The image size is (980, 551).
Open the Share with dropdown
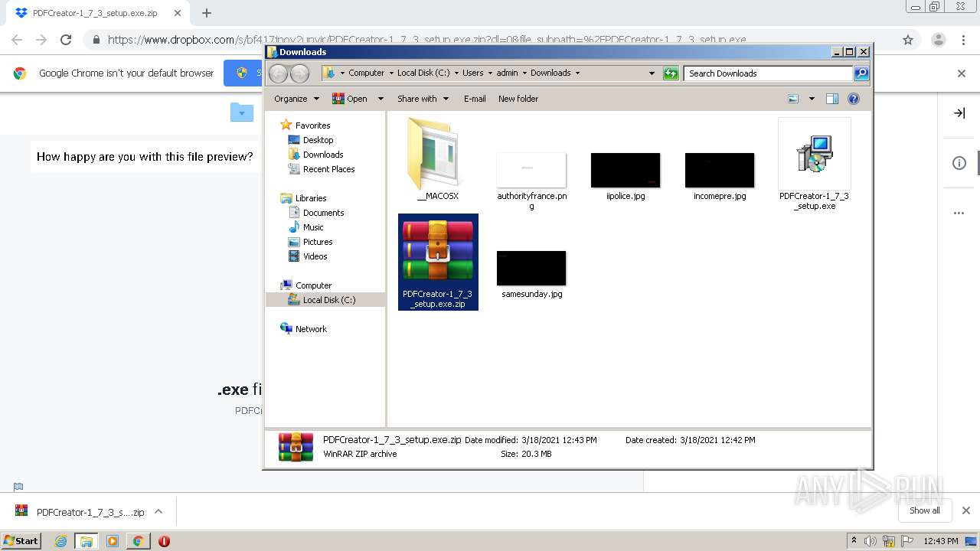click(422, 99)
